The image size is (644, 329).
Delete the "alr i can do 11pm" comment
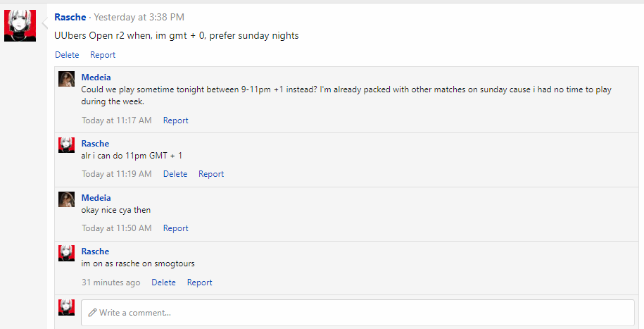point(175,174)
